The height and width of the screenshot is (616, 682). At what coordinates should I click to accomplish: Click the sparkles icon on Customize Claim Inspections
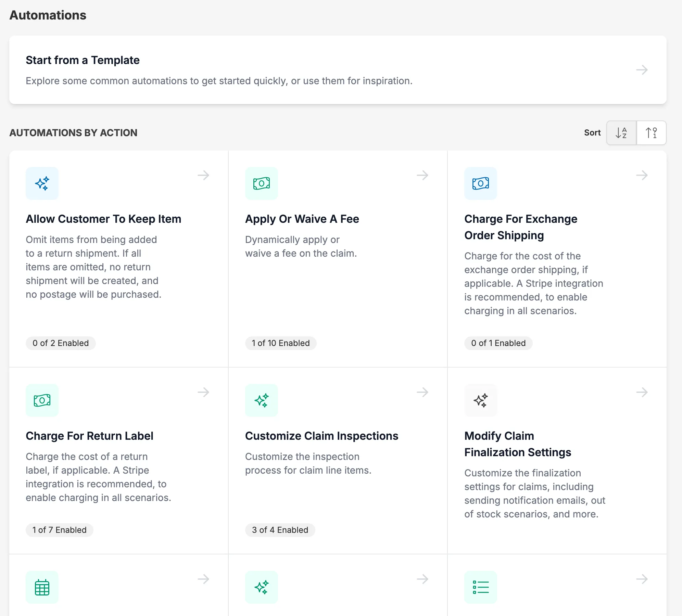click(x=261, y=400)
